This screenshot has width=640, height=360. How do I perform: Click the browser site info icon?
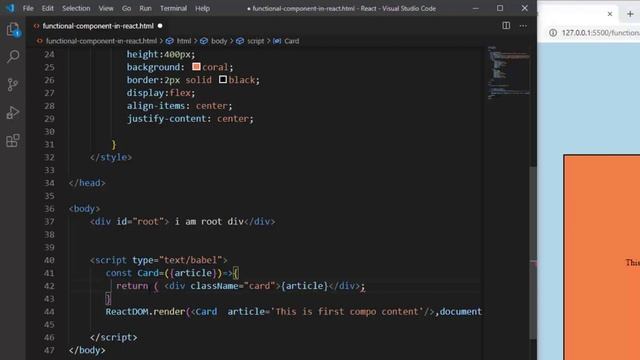[x=553, y=33]
